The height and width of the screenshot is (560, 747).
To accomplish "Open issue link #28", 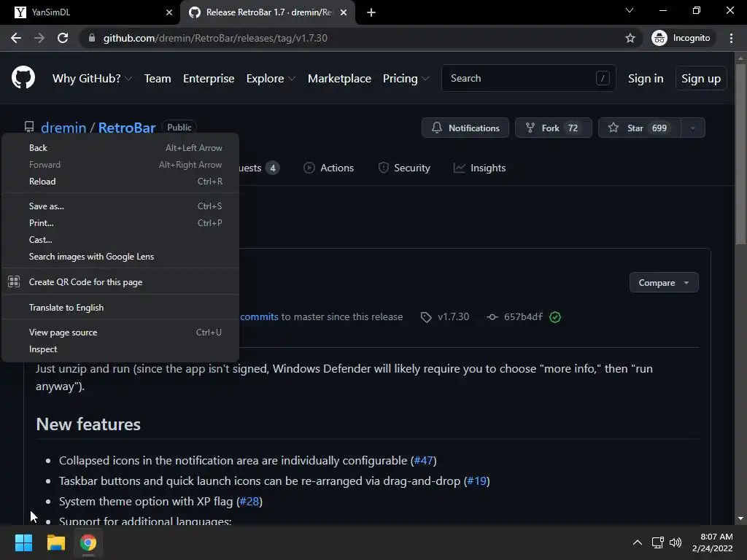I will pos(249,502).
